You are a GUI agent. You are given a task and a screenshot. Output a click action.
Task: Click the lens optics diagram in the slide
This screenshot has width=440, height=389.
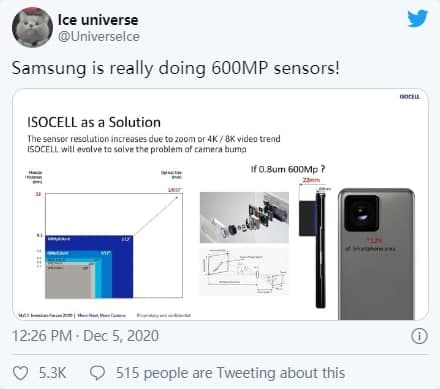click(x=244, y=271)
